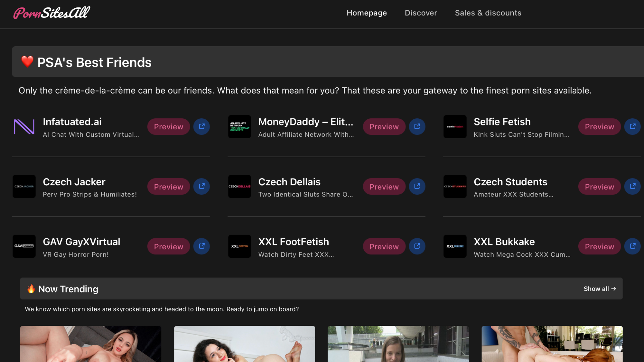Click the Infatuated.ai purple logo icon
This screenshot has width=644, height=362.
(24, 127)
